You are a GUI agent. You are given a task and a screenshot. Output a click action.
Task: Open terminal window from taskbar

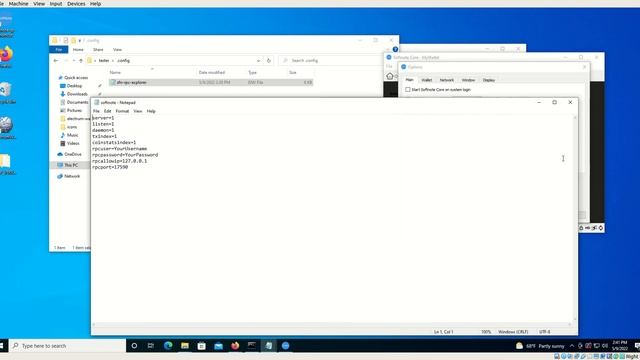tap(252, 346)
